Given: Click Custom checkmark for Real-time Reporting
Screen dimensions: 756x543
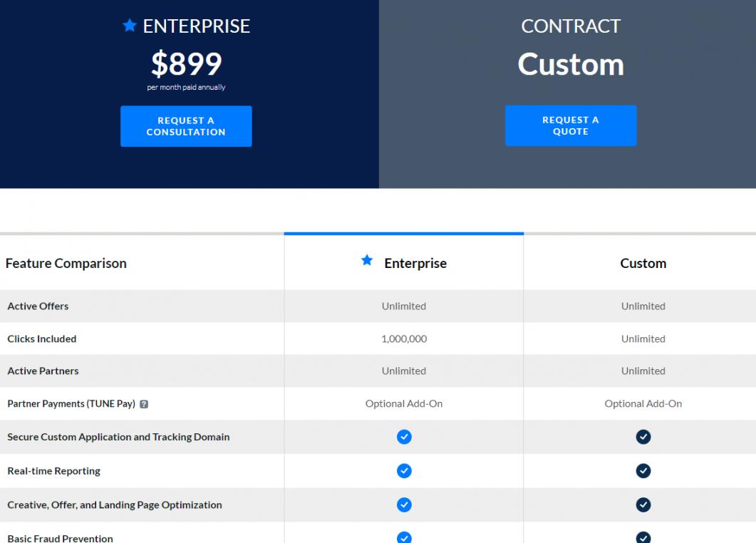Looking at the screenshot, I should 643,471.
